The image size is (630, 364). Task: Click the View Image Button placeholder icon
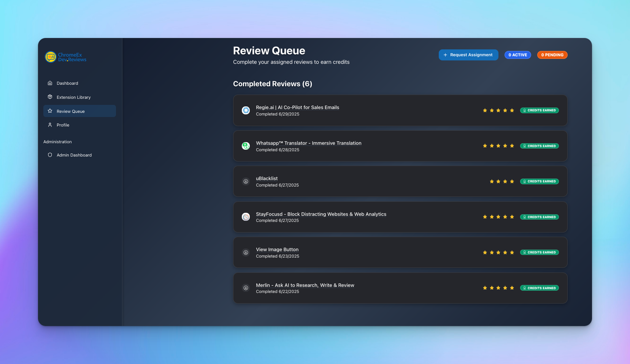click(246, 253)
